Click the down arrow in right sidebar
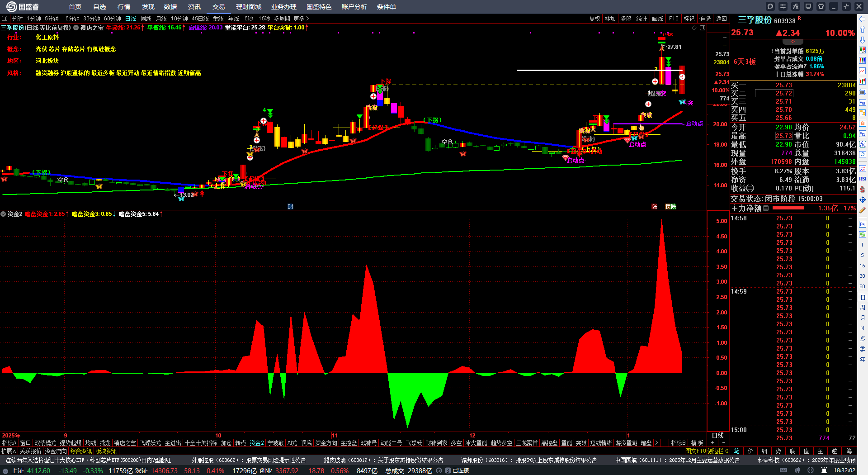Viewport: 868px width, 475px height. tap(863, 40)
